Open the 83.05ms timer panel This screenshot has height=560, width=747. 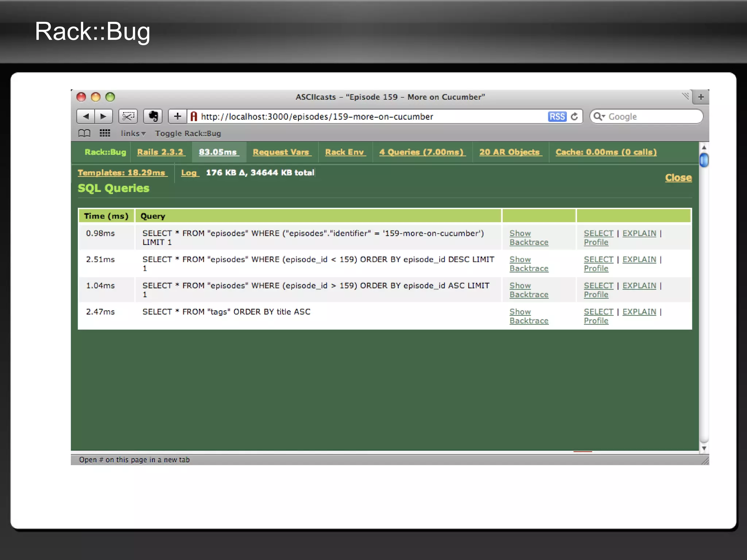pyautogui.click(x=218, y=152)
